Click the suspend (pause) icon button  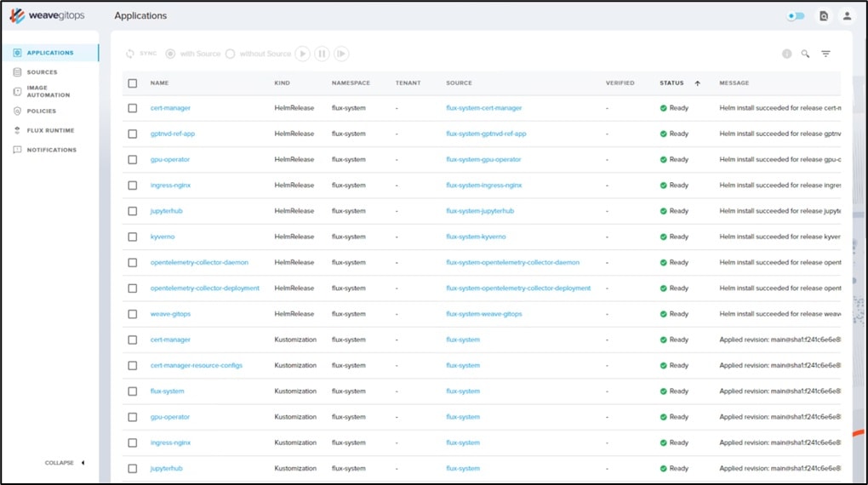(323, 54)
